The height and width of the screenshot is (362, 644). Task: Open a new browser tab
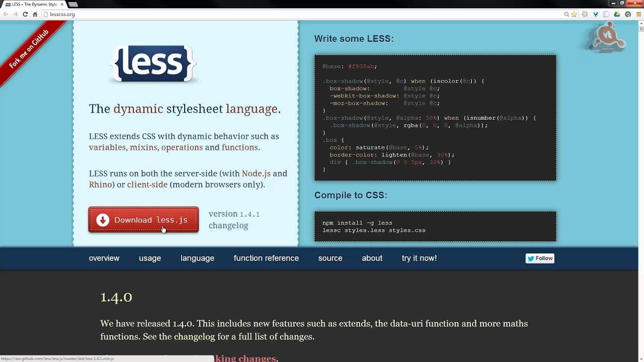73,5
